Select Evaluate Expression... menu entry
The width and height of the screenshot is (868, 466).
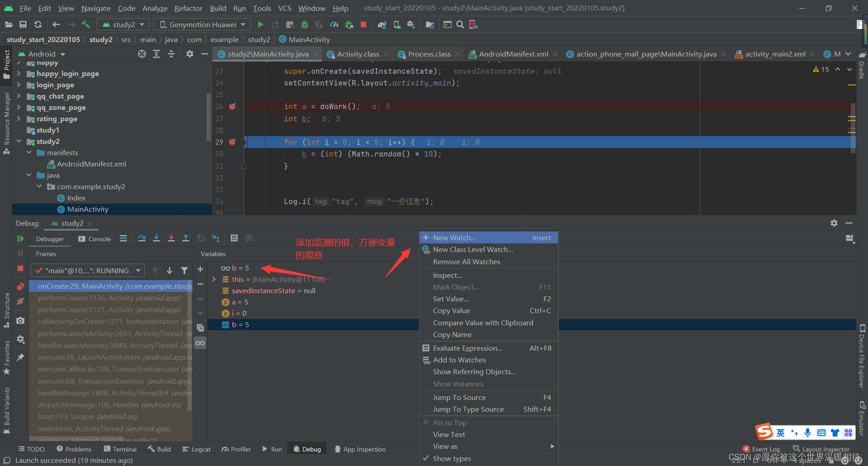tap(488, 348)
